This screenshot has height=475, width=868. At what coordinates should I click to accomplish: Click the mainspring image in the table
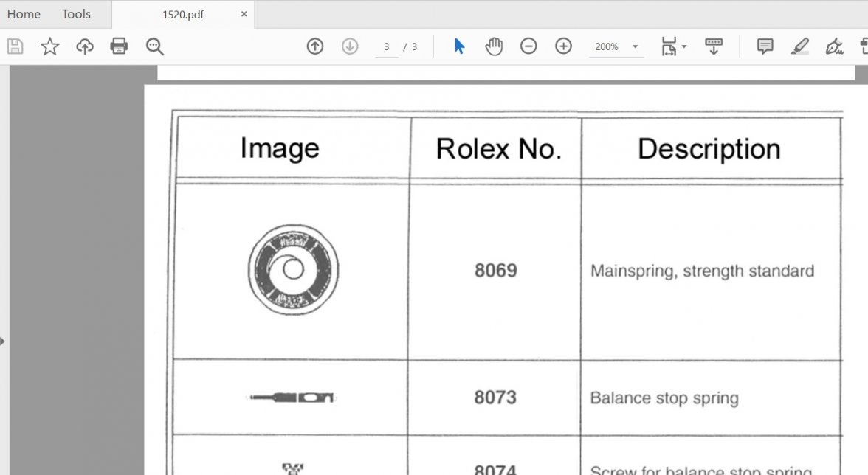(x=294, y=270)
